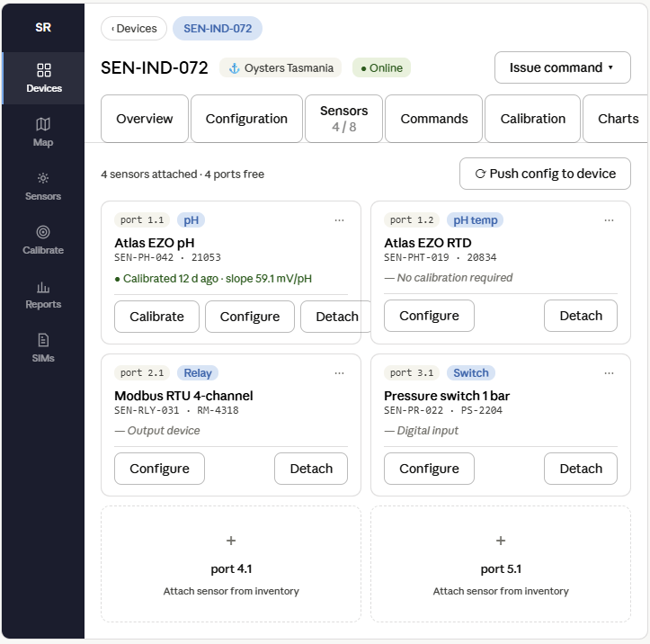Click the Switch type badge
The image size is (650, 644).
pyautogui.click(x=471, y=373)
